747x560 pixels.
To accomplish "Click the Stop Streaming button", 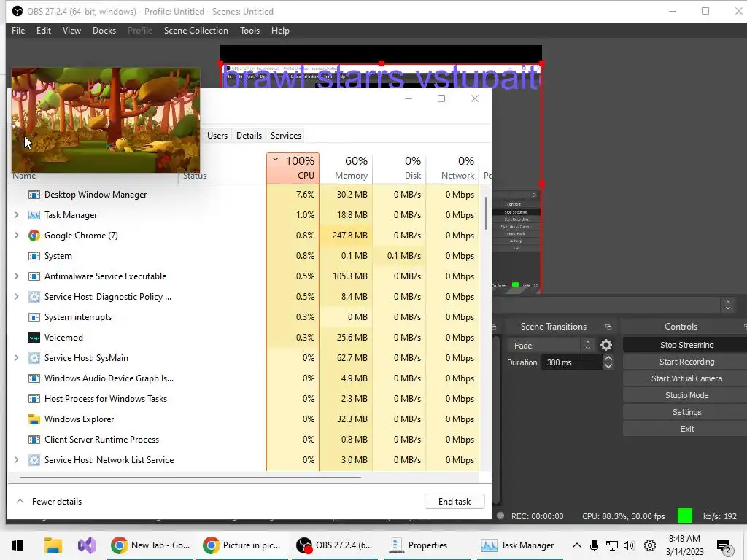I will pyautogui.click(x=686, y=345).
